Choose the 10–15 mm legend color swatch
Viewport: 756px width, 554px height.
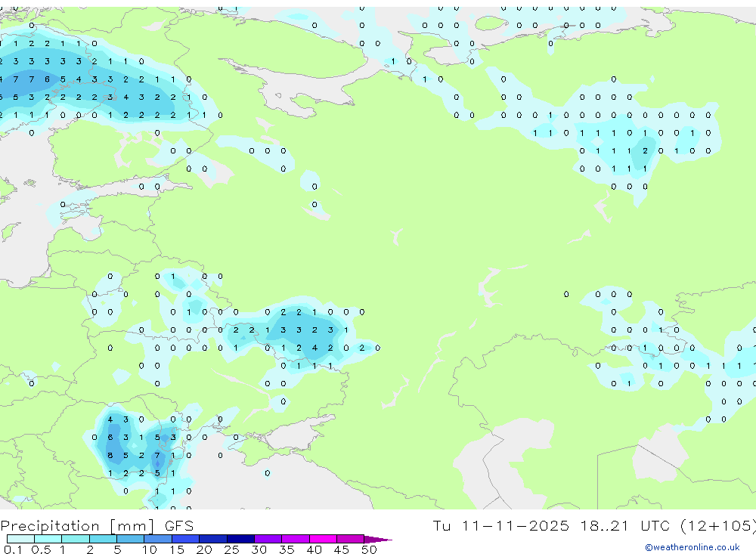[x=158, y=539]
